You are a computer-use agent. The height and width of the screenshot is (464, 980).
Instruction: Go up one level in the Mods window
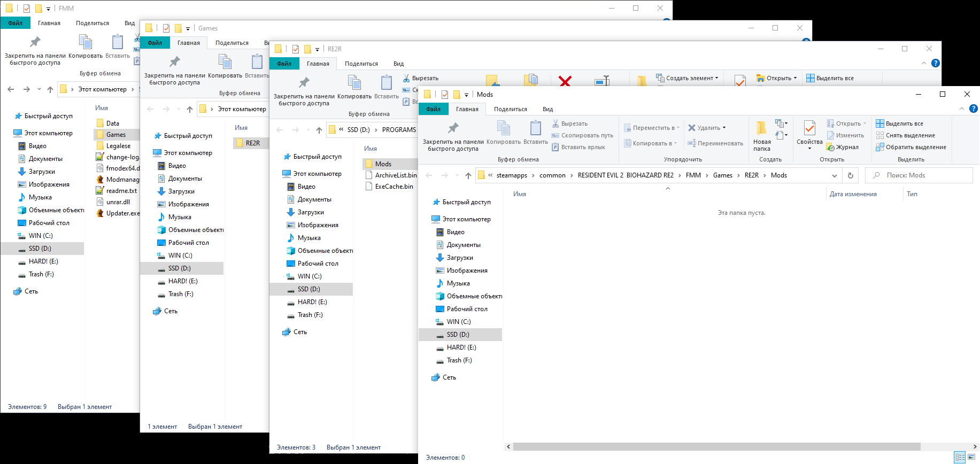tap(468, 175)
